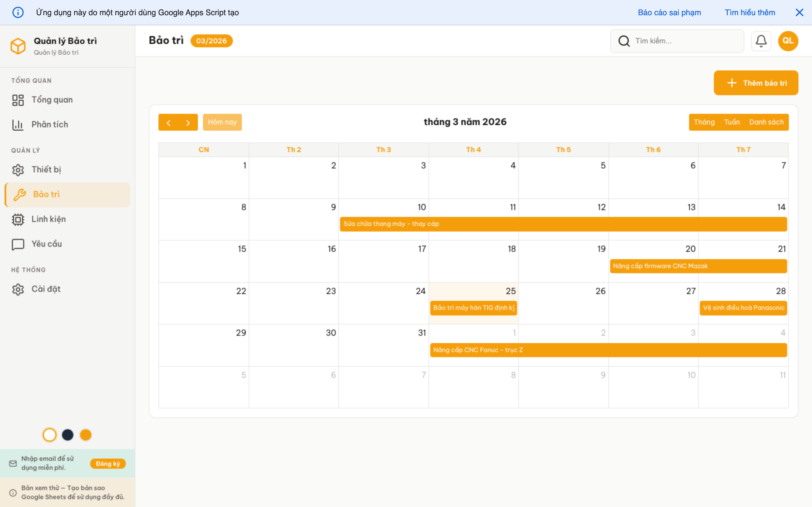Open Thiết bị via the gear icon
The height and width of the screenshot is (507, 812).
(18, 170)
